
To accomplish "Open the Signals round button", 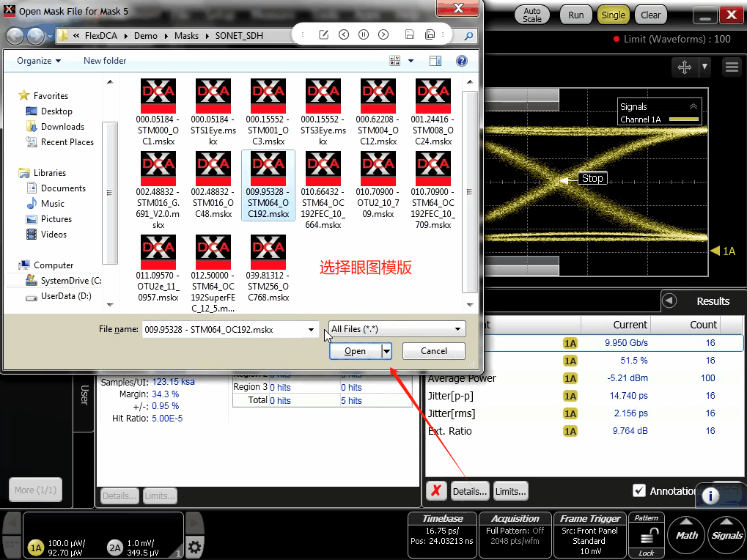I will pyautogui.click(x=727, y=535).
